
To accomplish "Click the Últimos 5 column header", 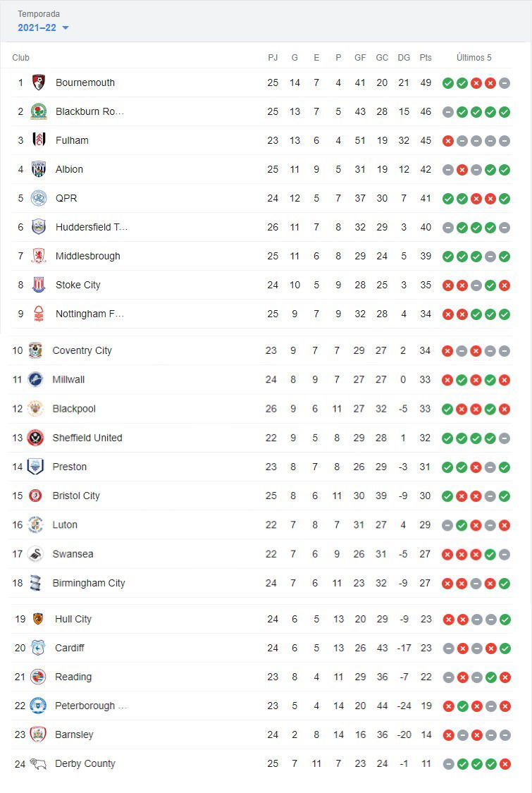I will coord(474,58).
